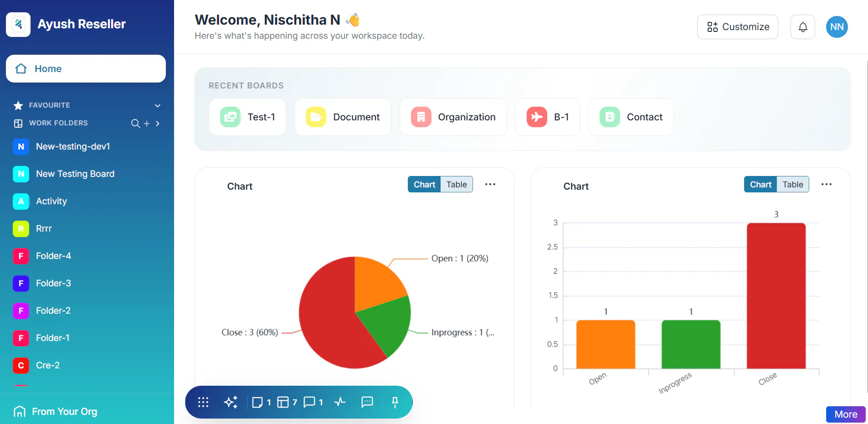
Task: Click the pink F avatar of Folder-2
Action: pyautogui.click(x=21, y=310)
